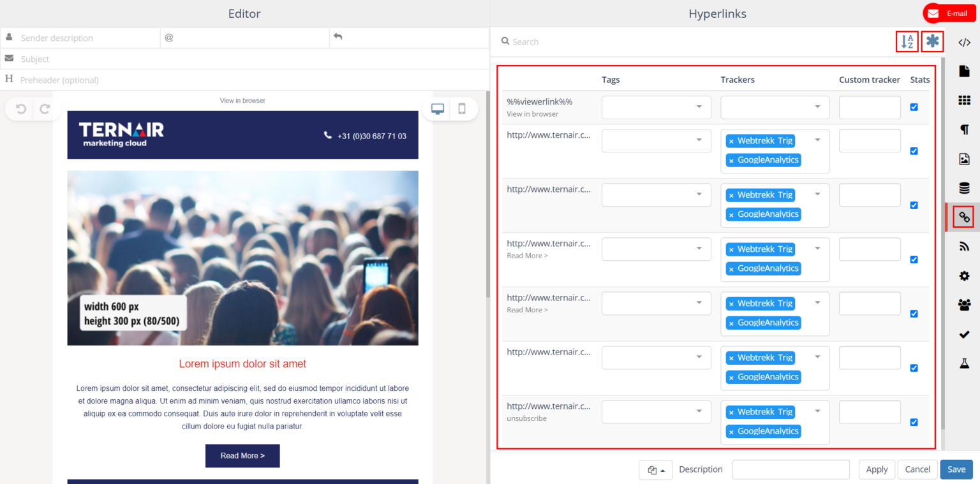Click the sender @ email address field

tap(245, 38)
